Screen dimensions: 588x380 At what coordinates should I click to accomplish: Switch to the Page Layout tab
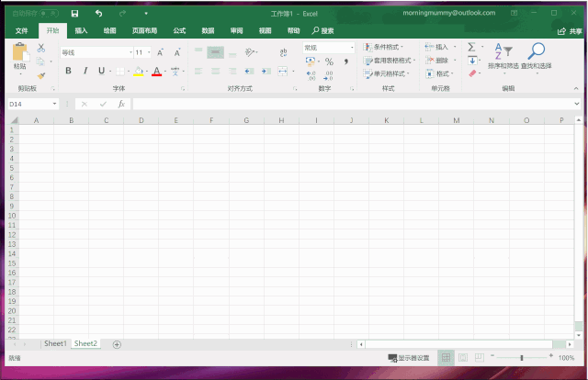[144, 30]
